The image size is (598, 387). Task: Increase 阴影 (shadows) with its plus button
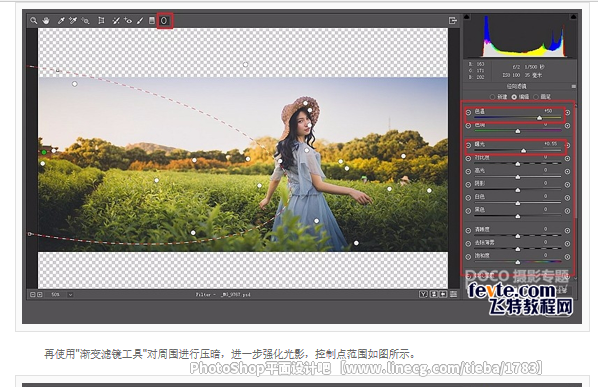[x=567, y=185]
